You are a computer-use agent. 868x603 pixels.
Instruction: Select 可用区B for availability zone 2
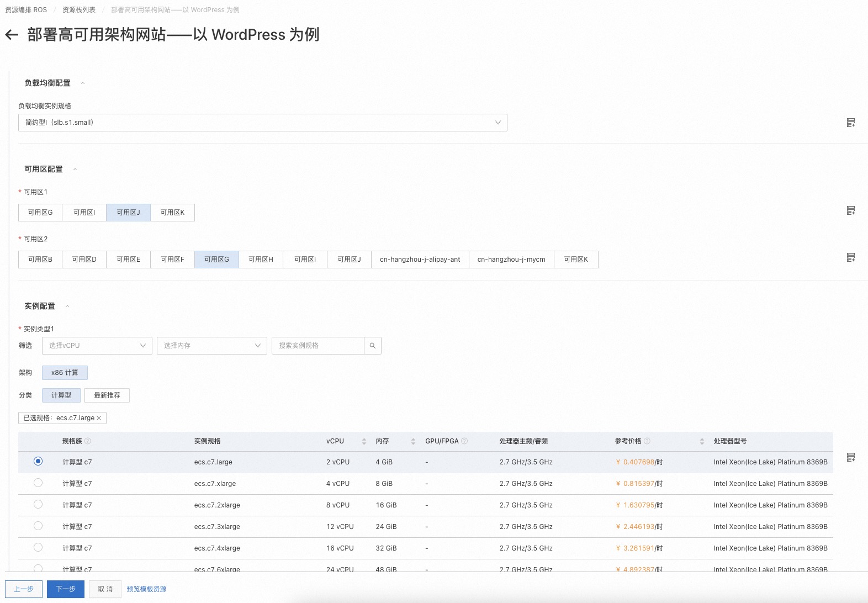40,260
